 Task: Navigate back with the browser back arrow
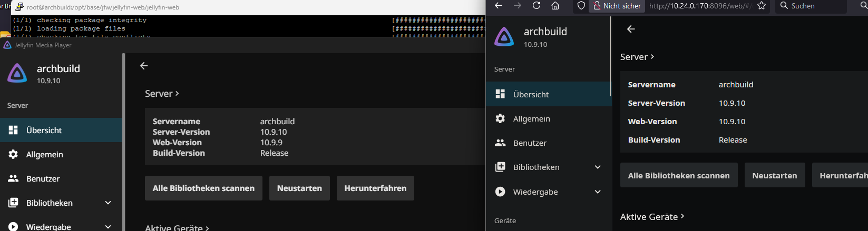pyautogui.click(x=499, y=6)
